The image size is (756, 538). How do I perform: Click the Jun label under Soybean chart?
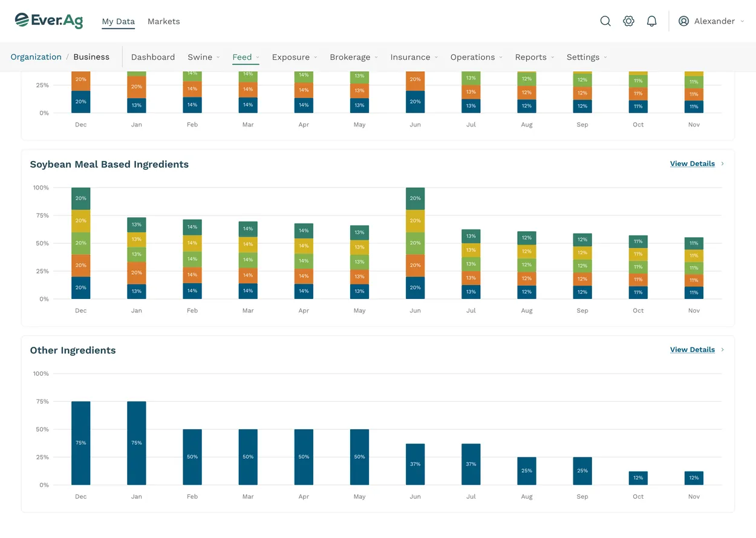coord(415,310)
